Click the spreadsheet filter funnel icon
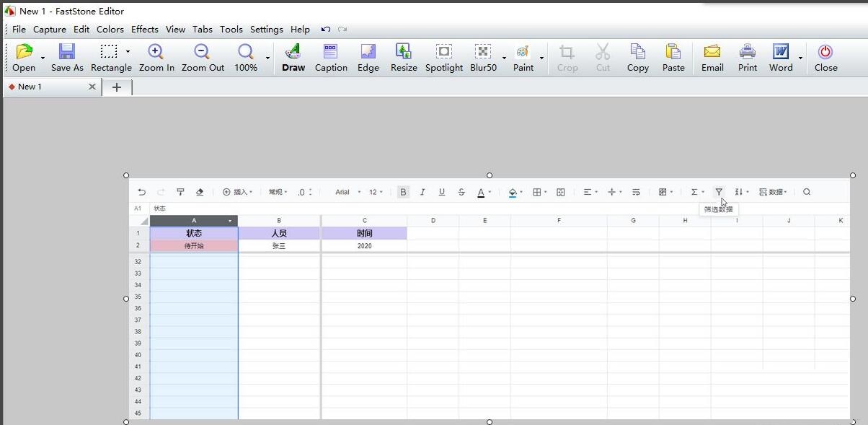The width and height of the screenshot is (868, 425). click(719, 192)
